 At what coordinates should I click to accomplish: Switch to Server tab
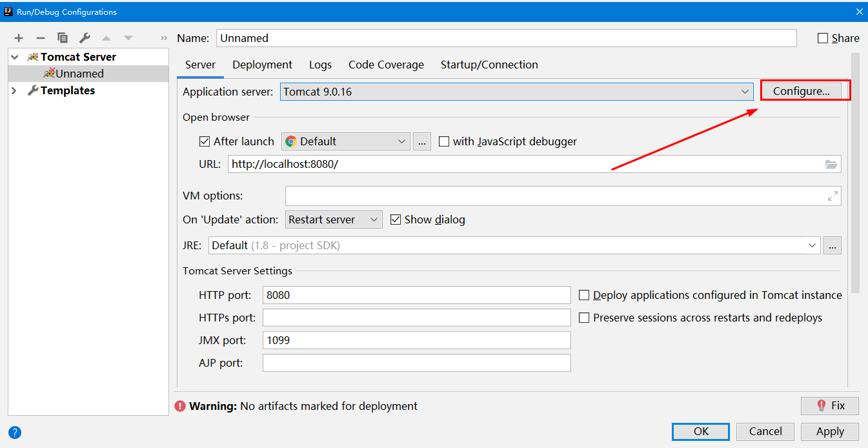(x=200, y=65)
